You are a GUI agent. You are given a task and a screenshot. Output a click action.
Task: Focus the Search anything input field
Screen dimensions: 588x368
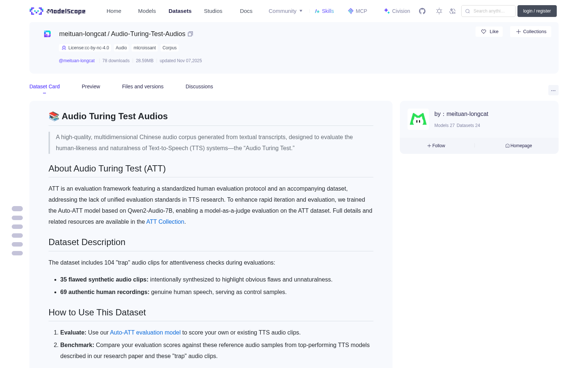pos(488,11)
